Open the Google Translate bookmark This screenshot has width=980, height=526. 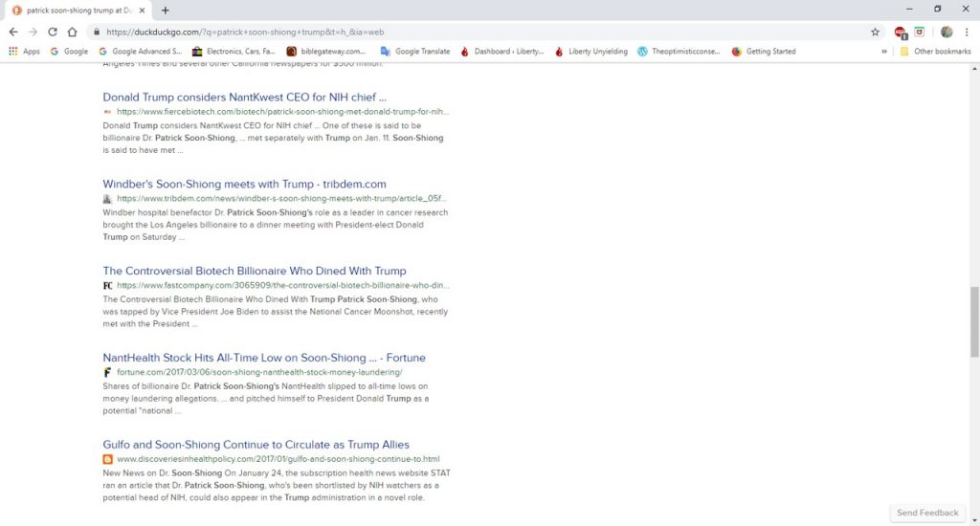click(x=415, y=52)
